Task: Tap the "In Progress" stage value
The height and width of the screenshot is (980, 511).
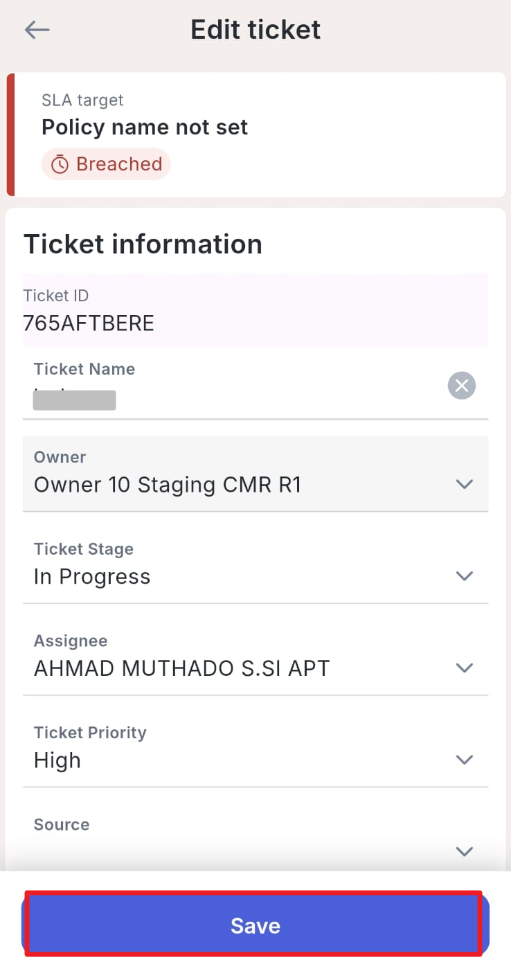Action: click(x=92, y=577)
